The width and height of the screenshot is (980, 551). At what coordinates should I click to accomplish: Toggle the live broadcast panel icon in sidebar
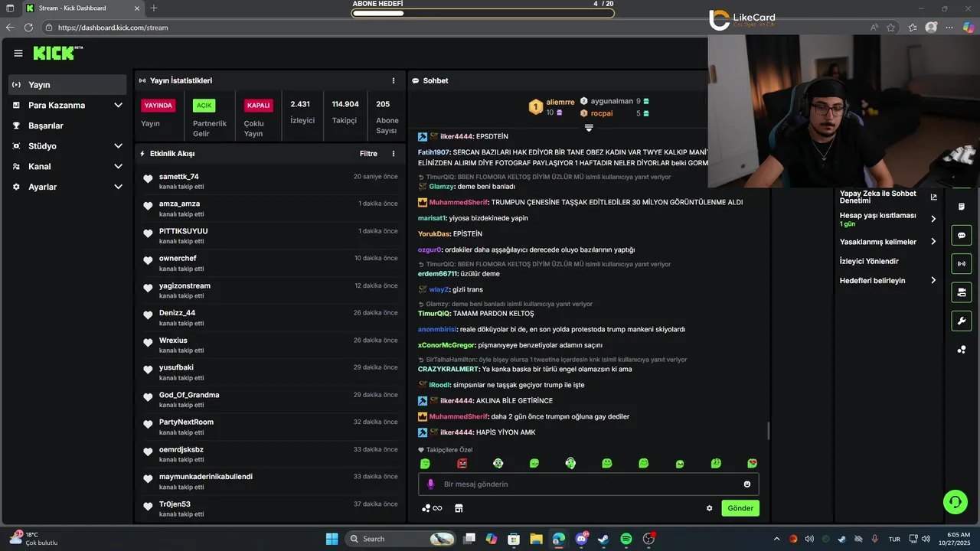[962, 264]
